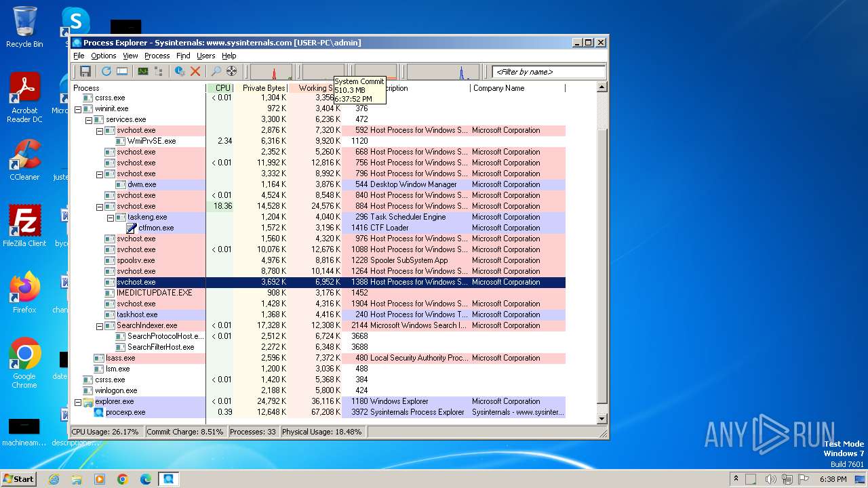Screen dimensions: 868x488
Task: Select the IMEDICTUPDATE.EXE process row
Action: [318, 293]
